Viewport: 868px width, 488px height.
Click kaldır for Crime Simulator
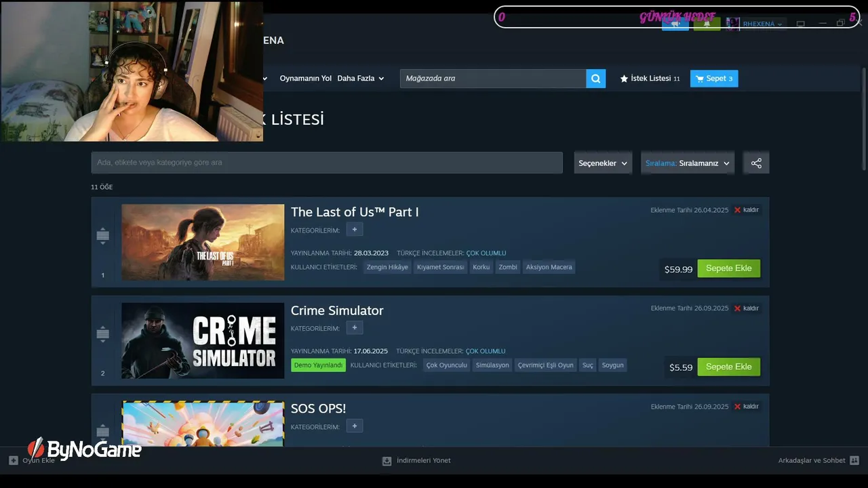coord(751,308)
